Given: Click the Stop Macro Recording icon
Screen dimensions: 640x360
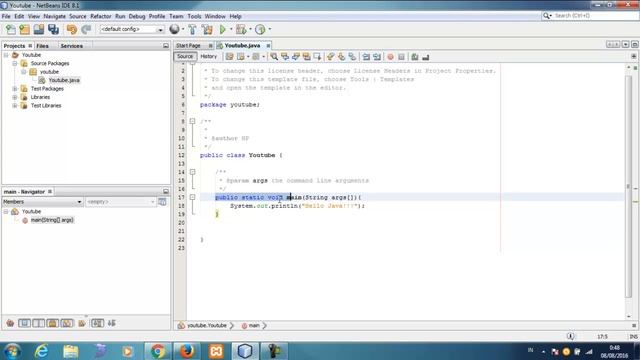Looking at the screenshot, I should 401,57.
